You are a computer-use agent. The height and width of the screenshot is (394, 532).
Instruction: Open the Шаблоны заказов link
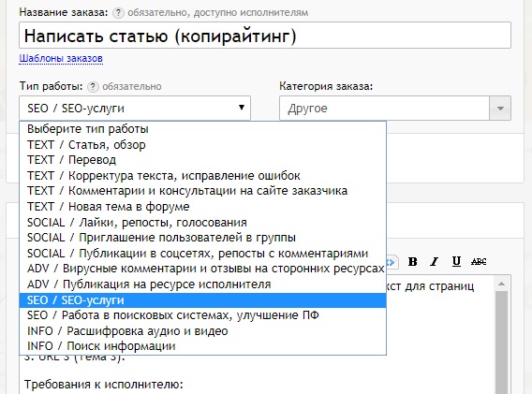[61, 58]
